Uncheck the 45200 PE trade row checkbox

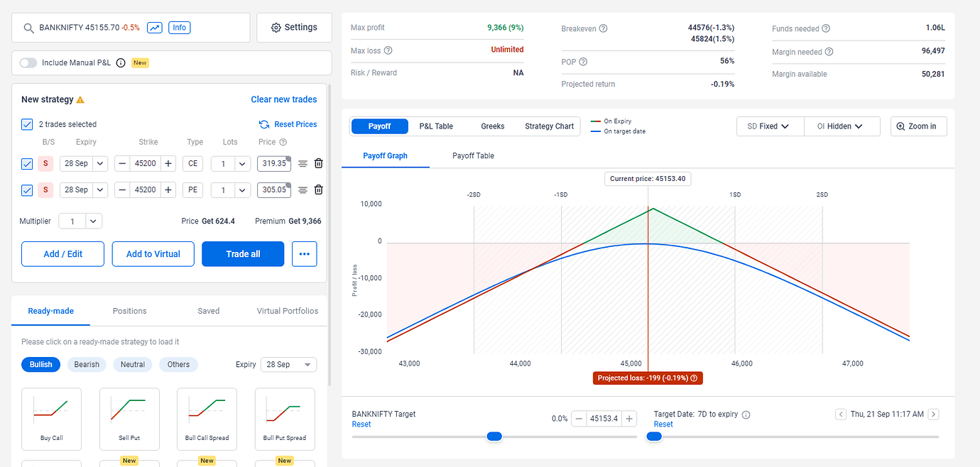click(x=26, y=189)
